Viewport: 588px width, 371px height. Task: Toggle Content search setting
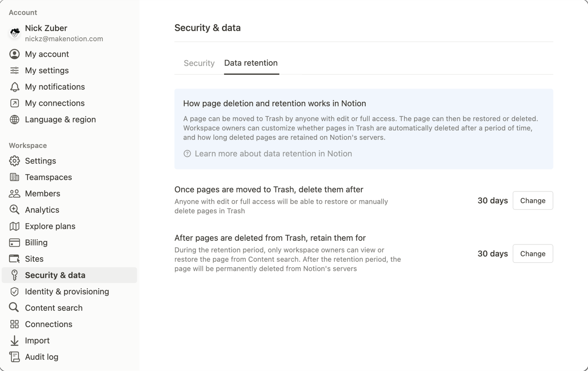[x=53, y=307]
